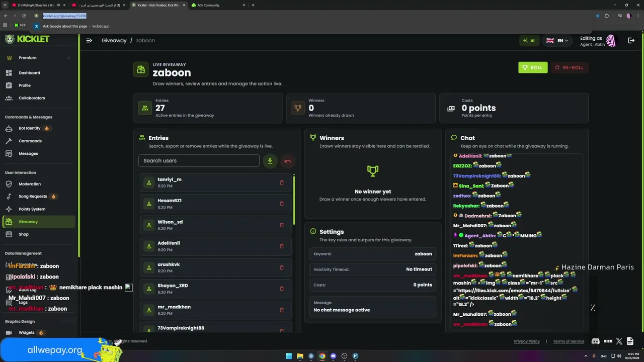644x362 pixels.
Task: Open the Chrome three-dot menu
Action: click(x=637, y=16)
